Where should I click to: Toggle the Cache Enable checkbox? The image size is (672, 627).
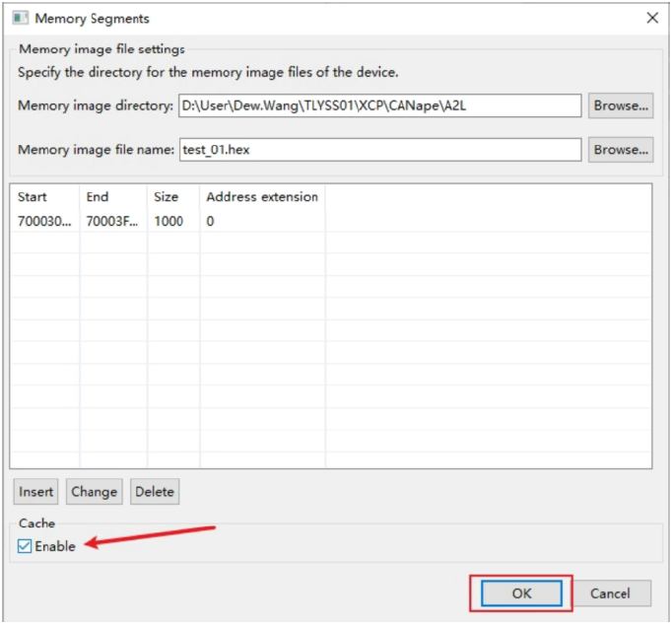pos(25,546)
